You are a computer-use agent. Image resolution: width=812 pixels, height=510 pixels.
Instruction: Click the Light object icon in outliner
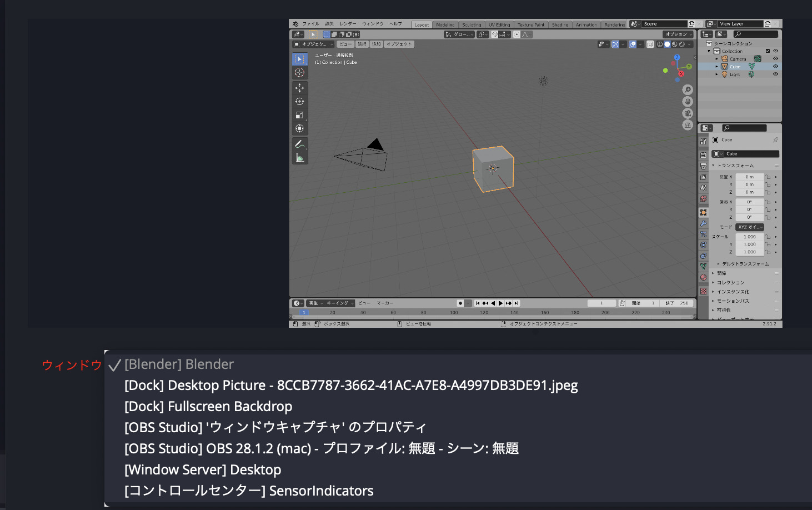724,74
